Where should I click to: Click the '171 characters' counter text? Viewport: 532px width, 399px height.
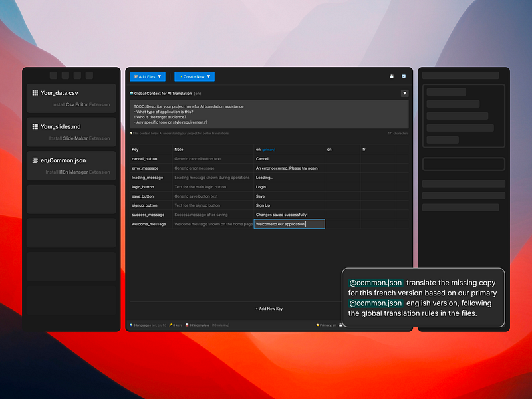coord(398,134)
